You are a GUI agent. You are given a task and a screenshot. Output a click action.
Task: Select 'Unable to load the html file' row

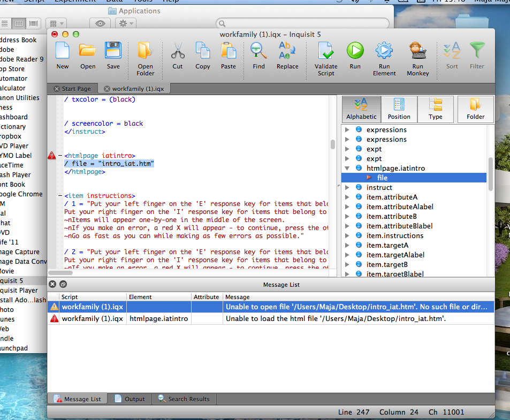coord(271,318)
